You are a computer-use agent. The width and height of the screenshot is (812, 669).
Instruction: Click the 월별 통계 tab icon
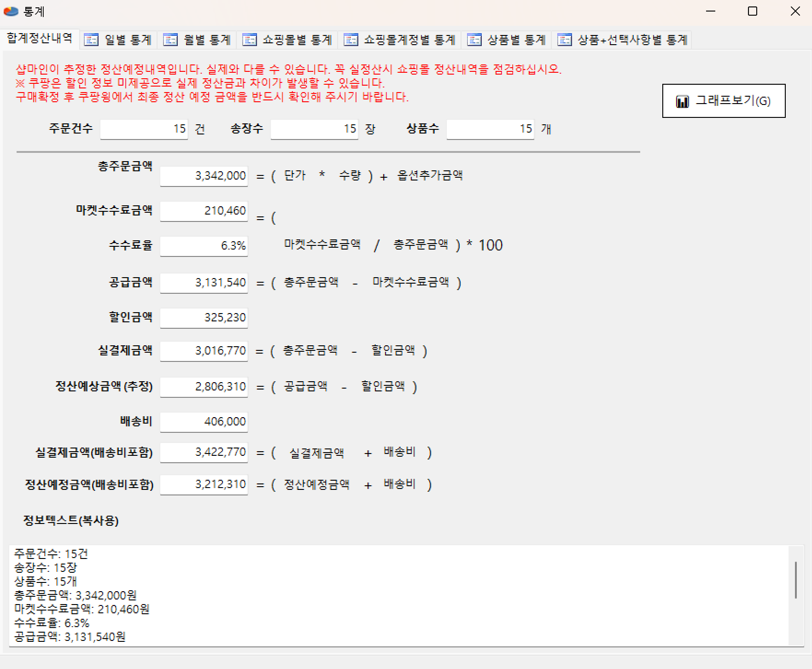170,40
